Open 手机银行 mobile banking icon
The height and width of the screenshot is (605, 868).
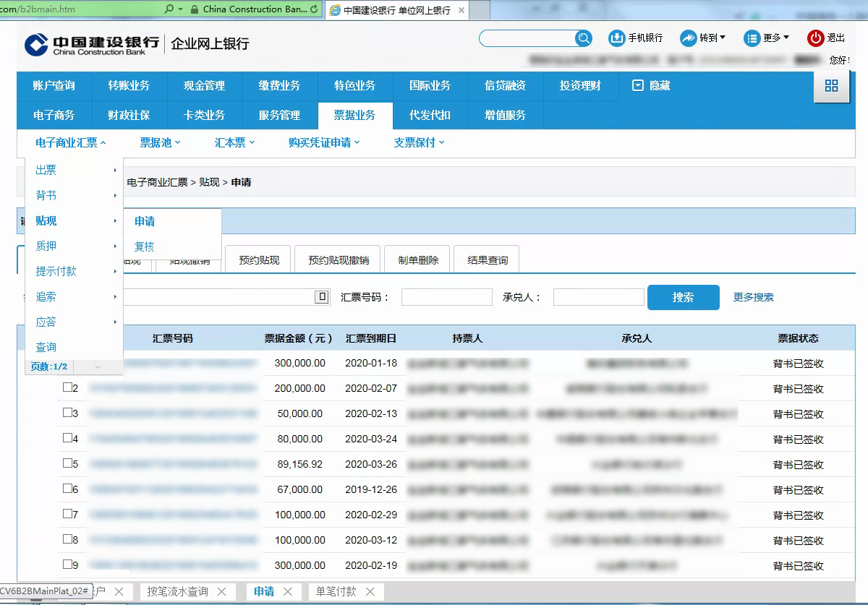point(616,38)
